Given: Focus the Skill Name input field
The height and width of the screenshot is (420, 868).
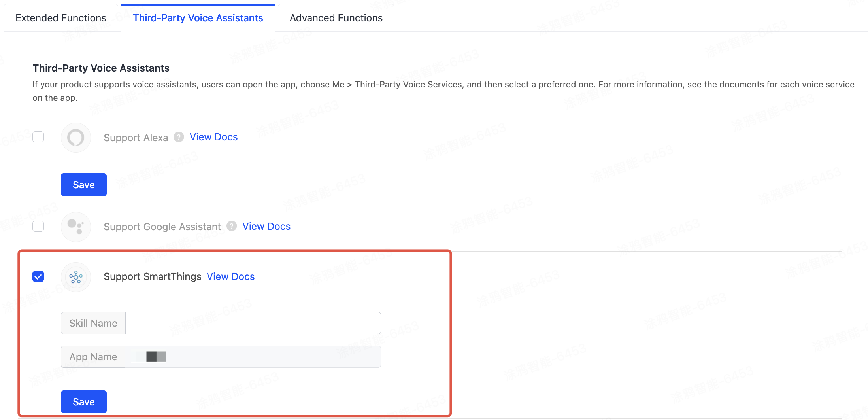Looking at the screenshot, I should click(x=253, y=323).
